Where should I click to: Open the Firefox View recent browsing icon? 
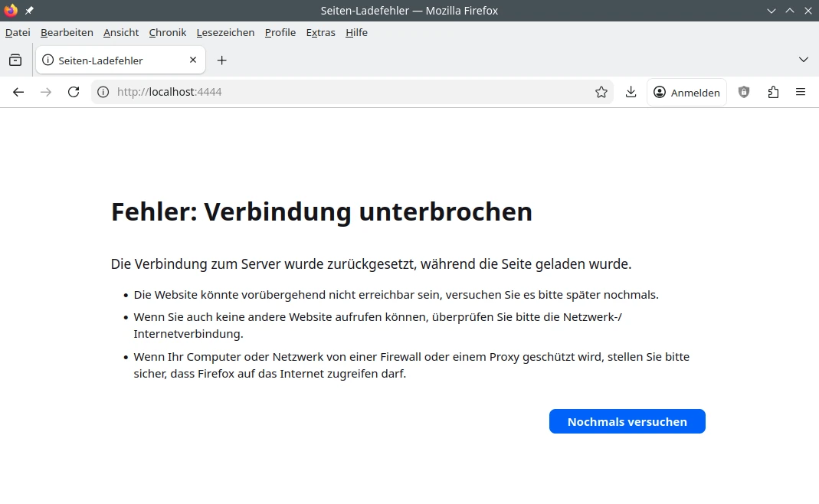15,61
